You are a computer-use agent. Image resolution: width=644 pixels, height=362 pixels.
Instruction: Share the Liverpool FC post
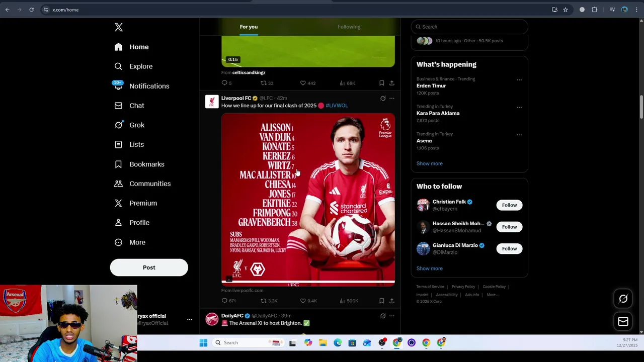click(x=391, y=301)
